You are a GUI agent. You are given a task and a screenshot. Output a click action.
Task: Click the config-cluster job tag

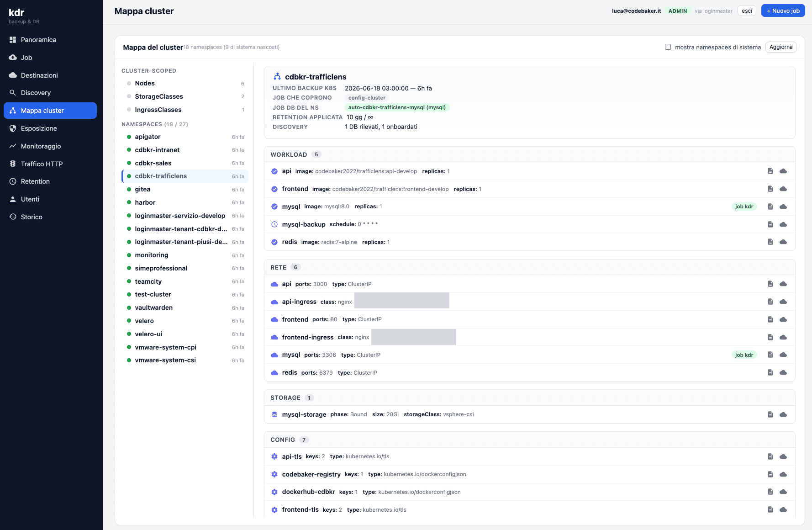pos(367,98)
